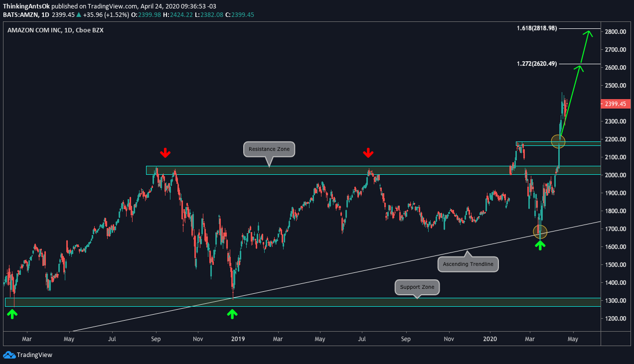Click the 1900.00 price axis label

(616, 193)
